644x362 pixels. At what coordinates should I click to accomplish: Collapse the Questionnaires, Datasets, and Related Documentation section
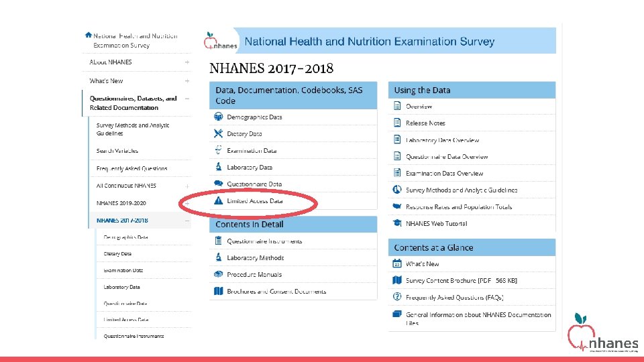187,99
